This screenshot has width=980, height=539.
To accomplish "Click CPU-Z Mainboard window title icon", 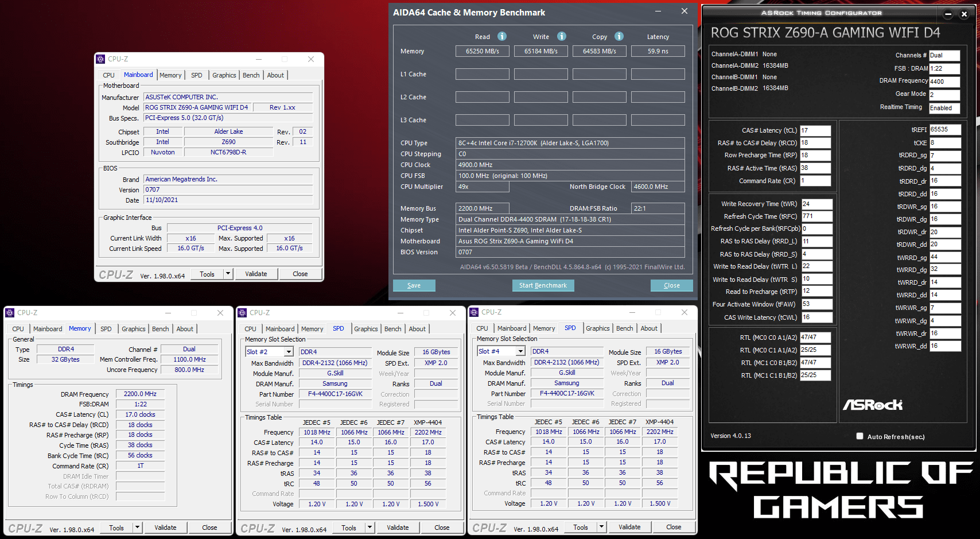I will point(100,59).
